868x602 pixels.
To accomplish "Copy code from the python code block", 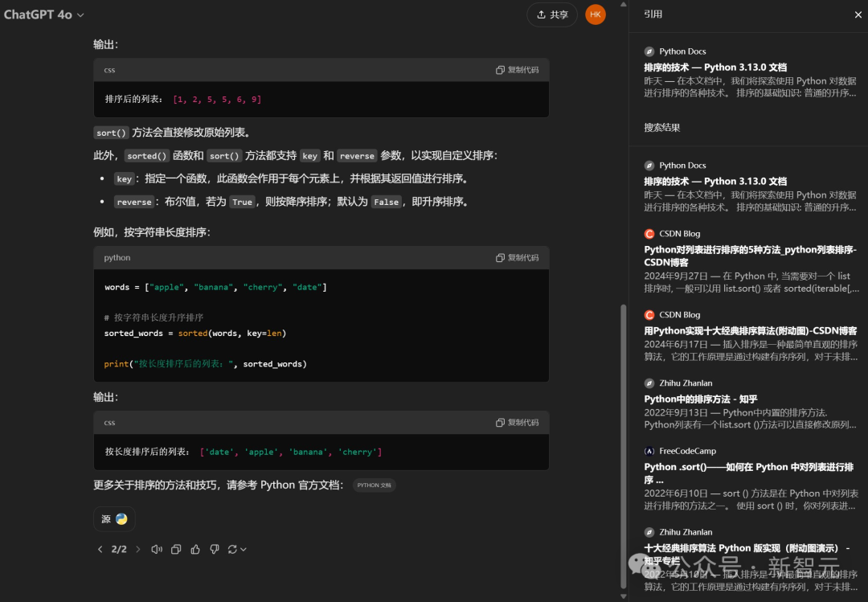I will click(x=517, y=259).
